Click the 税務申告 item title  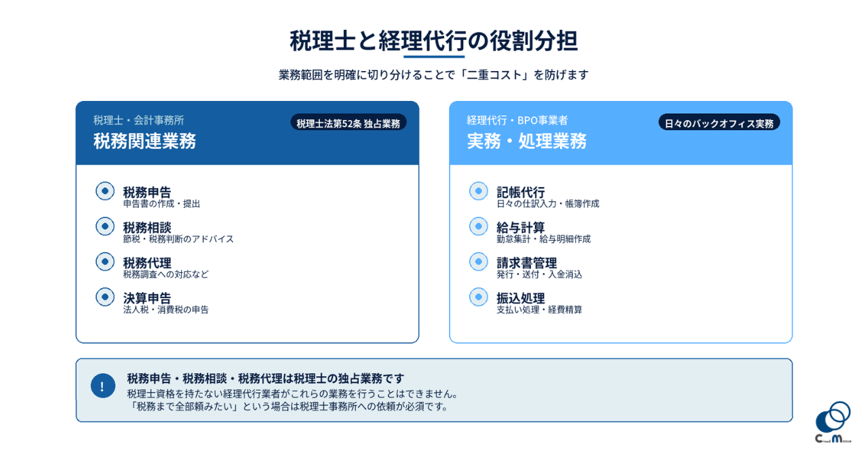click(147, 191)
